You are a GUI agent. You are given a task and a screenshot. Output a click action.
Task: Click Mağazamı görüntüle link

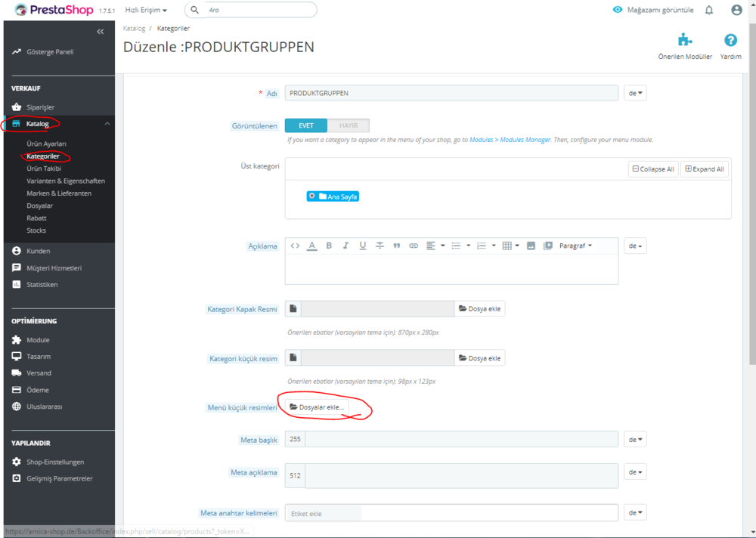[x=653, y=10]
